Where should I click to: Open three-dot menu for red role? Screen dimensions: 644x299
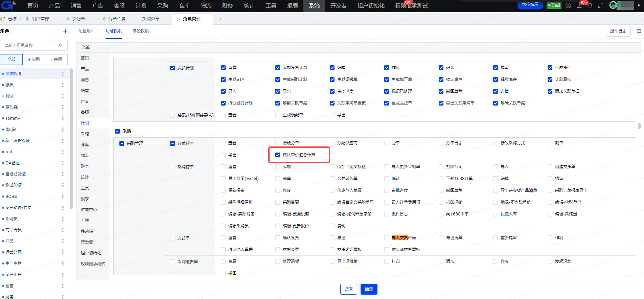[x=63, y=152]
